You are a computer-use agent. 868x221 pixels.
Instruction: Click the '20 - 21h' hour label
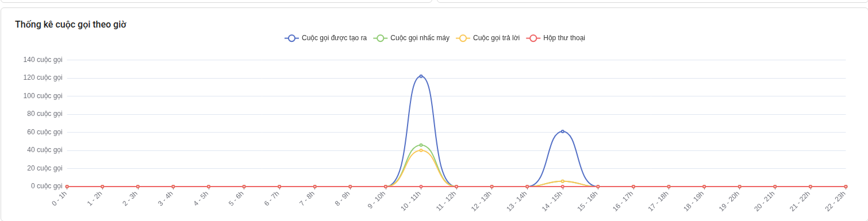coord(766,201)
